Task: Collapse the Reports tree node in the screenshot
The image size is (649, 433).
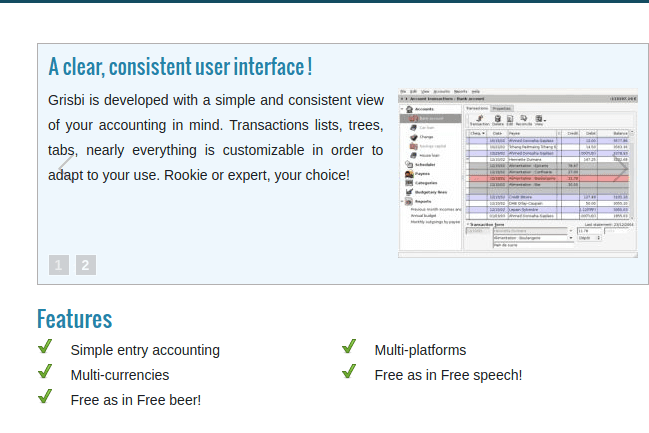Action: point(402,201)
